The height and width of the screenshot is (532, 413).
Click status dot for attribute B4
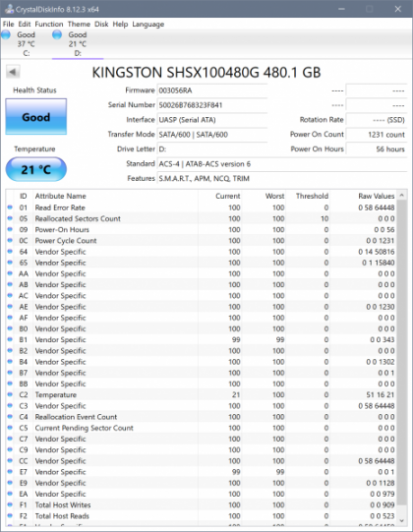10,362
